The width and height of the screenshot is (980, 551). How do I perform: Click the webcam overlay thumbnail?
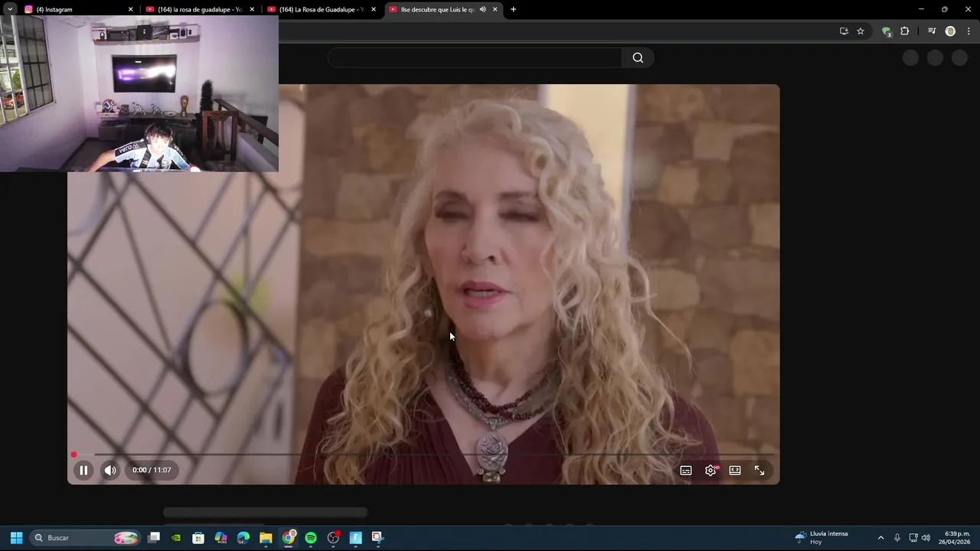(x=139, y=93)
